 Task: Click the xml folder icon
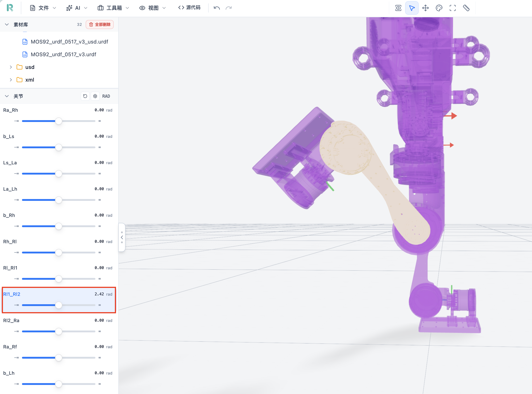pos(19,80)
